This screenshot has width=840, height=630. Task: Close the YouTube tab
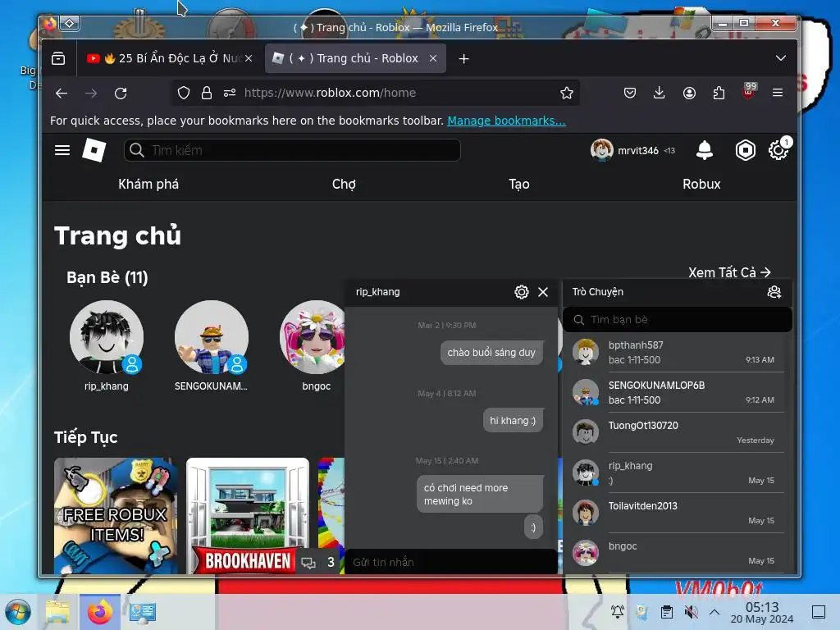pos(249,58)
